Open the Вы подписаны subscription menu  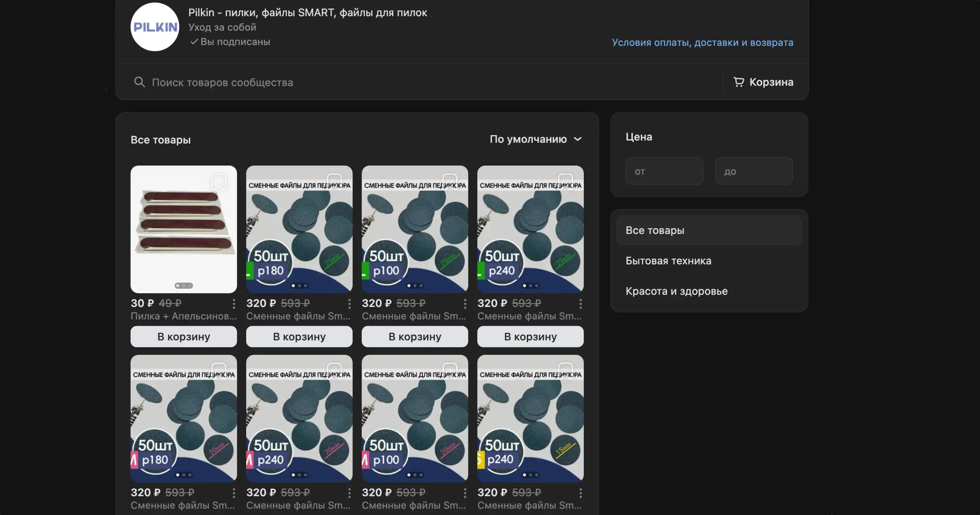click(x=230, y=42)
